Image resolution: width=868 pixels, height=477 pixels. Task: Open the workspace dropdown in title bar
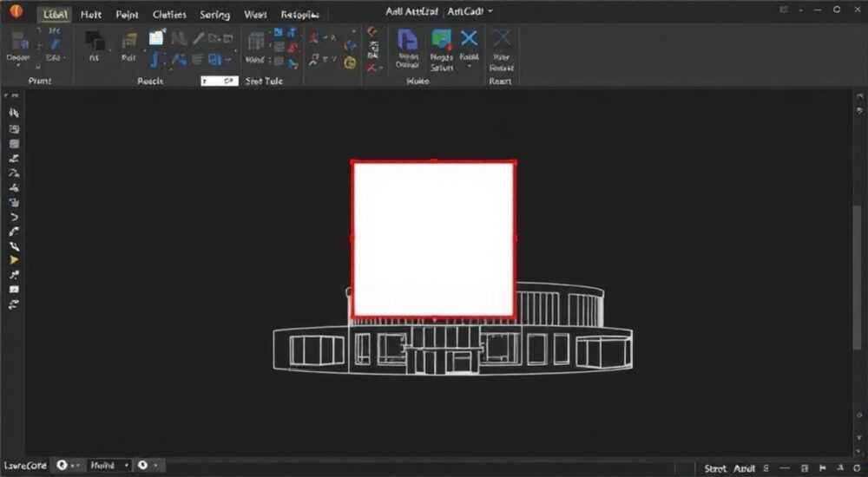point(490,11)
